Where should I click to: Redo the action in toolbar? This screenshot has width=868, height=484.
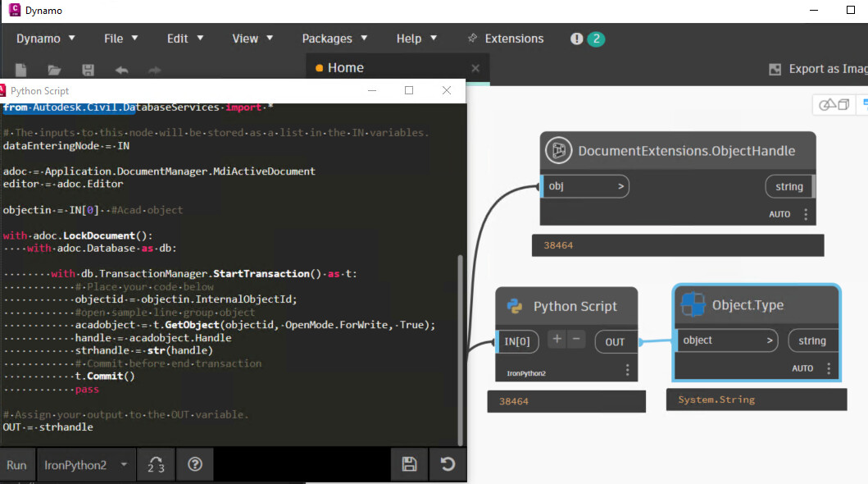155,70
